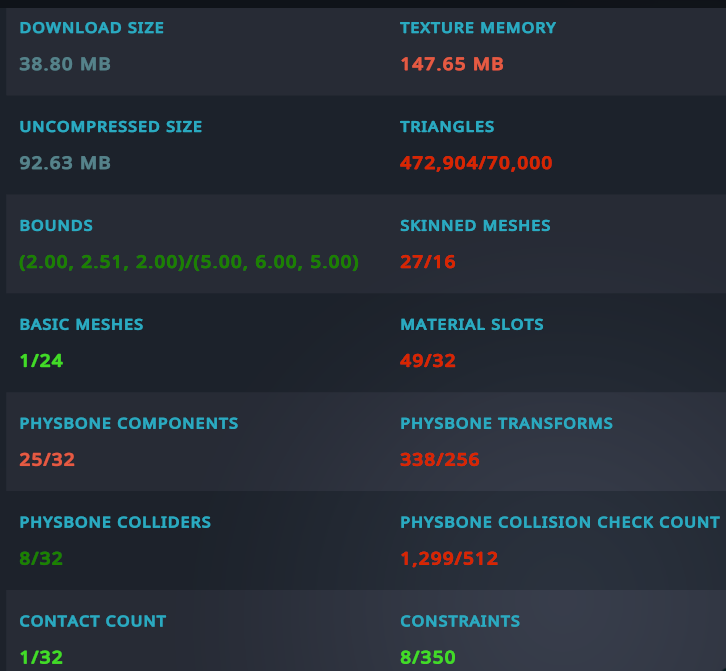This screenshot has width=726, height=671.
Task: Click the Basic Meshes 1/24 value
Action: (41, 361)
